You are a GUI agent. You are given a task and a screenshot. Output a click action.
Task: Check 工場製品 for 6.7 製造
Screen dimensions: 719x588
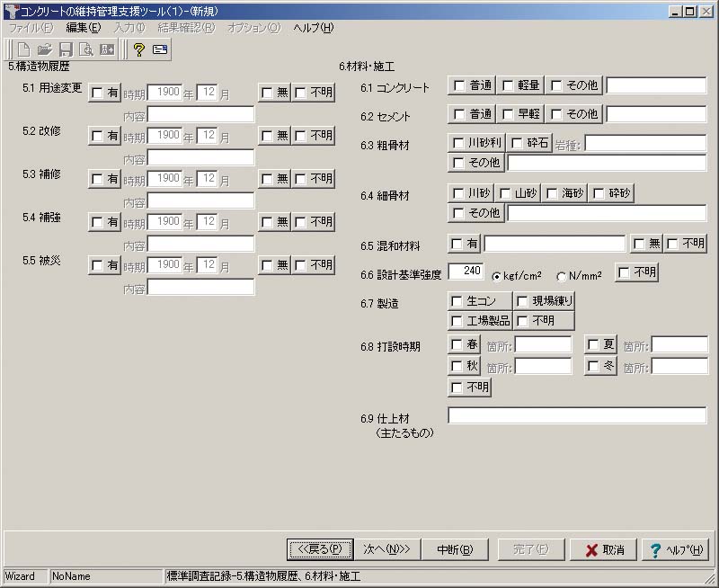pos(480,321)
